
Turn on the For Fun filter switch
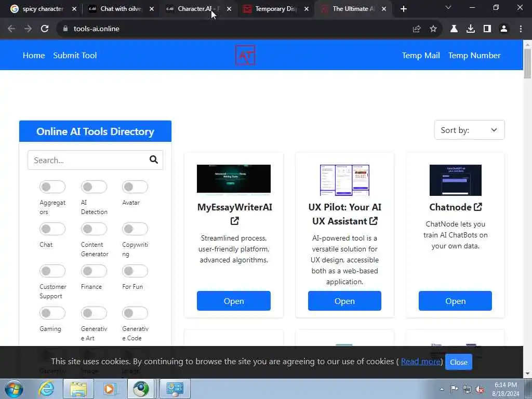pos(135,271)
